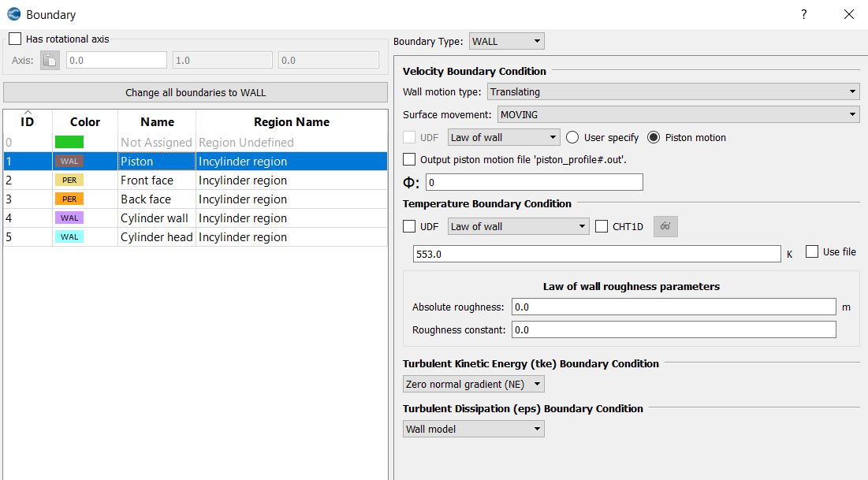868x480 pixels.
Task: Click Back face orange PER swatch
Action: pos(69,199)
